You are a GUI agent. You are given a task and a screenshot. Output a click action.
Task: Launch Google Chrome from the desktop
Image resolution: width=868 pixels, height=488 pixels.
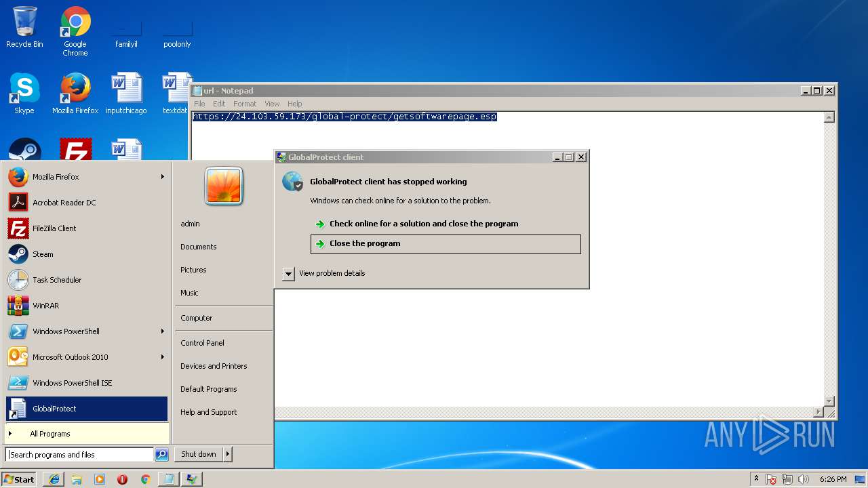tap(75, 31)
